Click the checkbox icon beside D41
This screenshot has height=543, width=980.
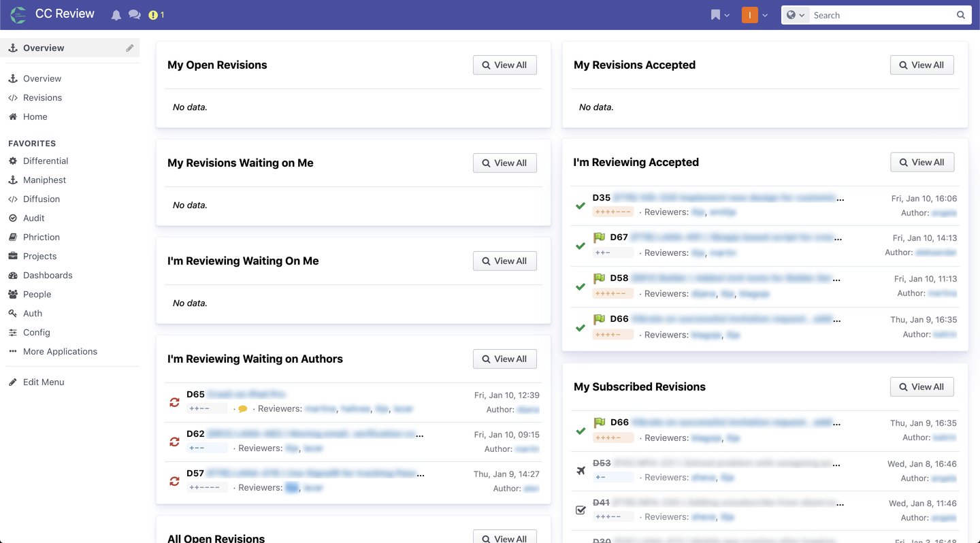pos(581,510)
